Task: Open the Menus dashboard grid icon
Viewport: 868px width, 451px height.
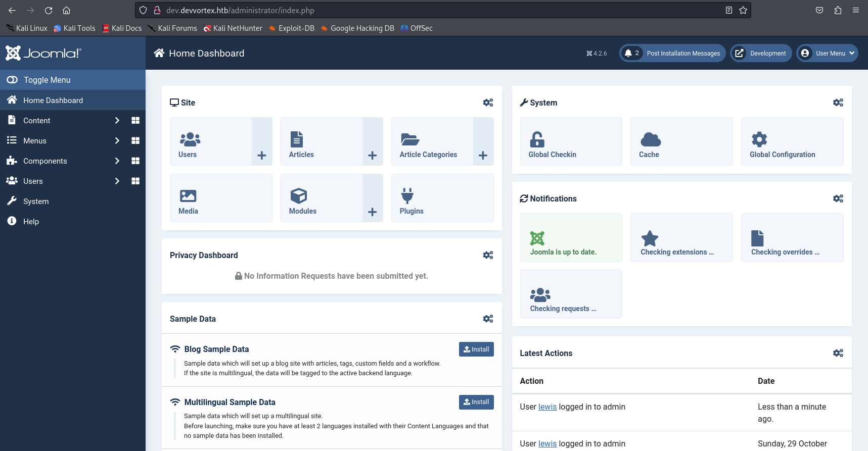Action: [x=135, y=140]
